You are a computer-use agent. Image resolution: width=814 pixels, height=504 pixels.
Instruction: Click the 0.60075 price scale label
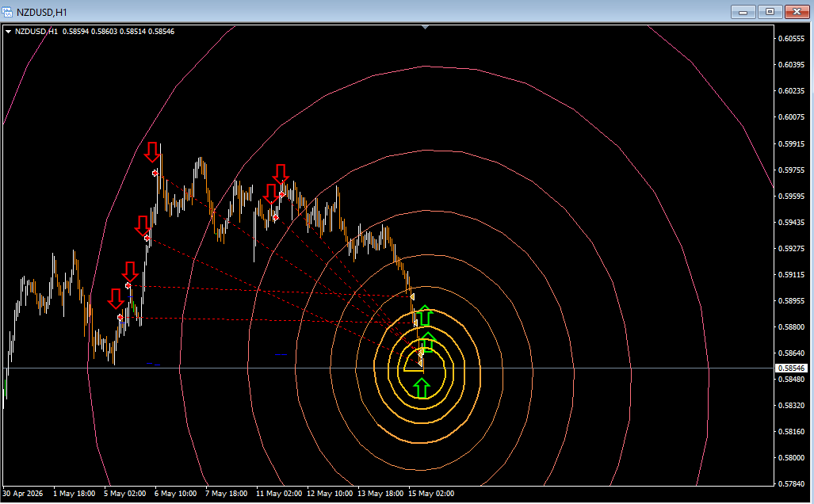point(791,117)
